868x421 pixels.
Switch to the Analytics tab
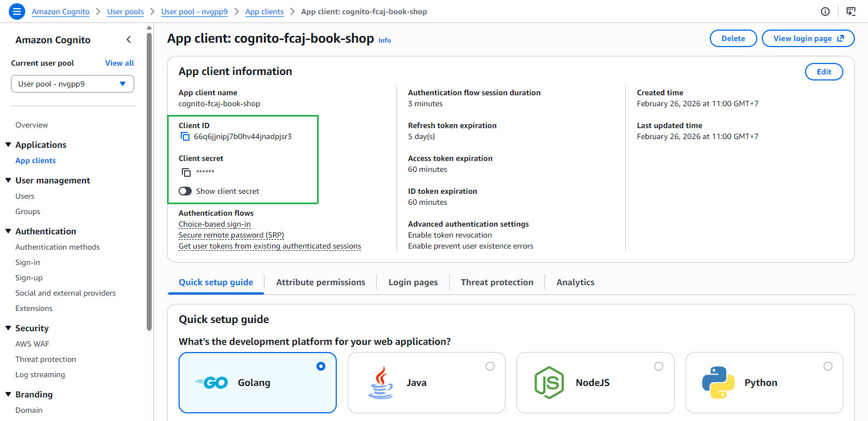tap(576, 282)
